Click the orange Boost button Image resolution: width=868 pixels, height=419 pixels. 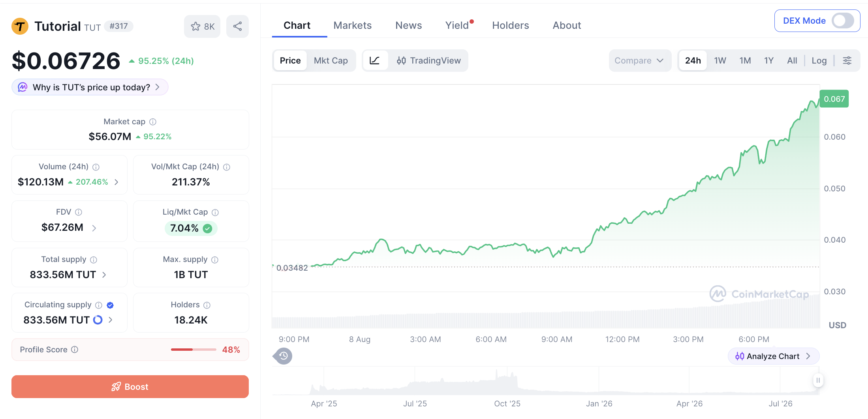pos(130,387)
